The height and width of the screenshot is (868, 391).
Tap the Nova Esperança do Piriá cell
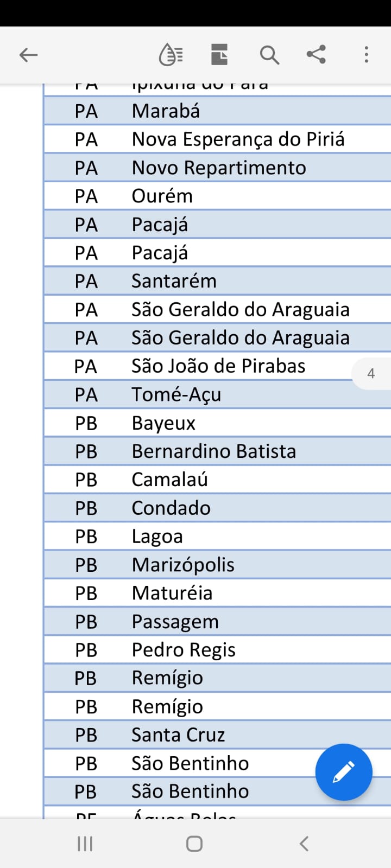click(238, 139)
